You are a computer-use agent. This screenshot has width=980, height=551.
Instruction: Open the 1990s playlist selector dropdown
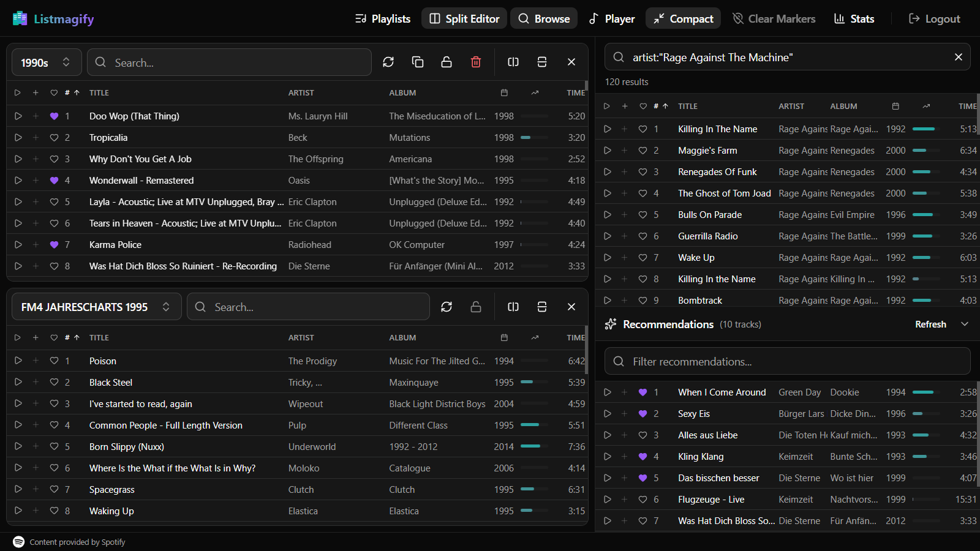47,62
